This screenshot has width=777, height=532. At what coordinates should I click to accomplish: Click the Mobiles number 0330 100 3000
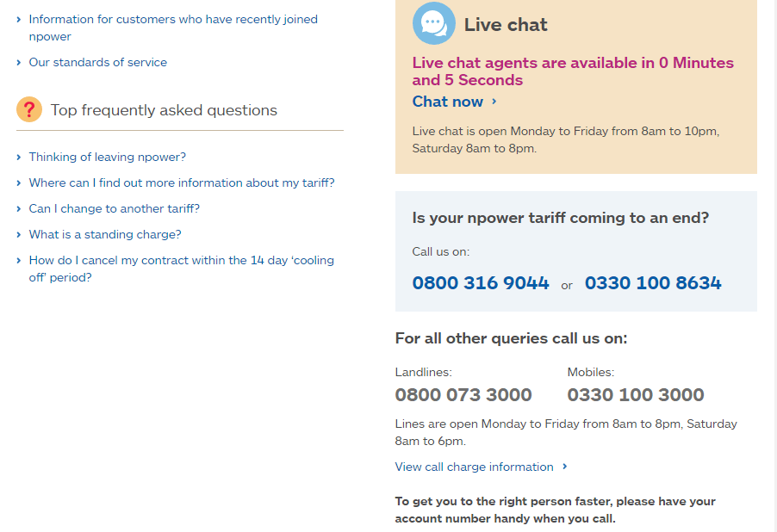pyautogui.click(x=635, y=394)
